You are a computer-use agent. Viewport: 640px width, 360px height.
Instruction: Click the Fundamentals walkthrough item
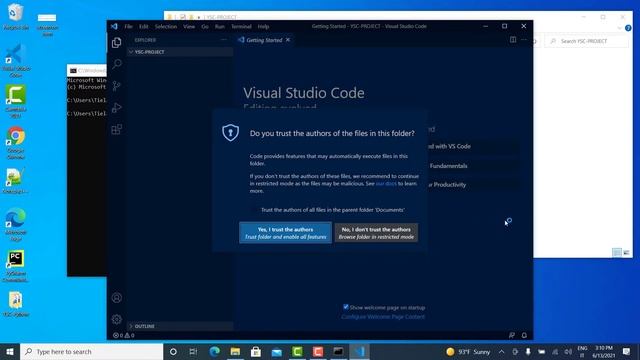point(473,166)
